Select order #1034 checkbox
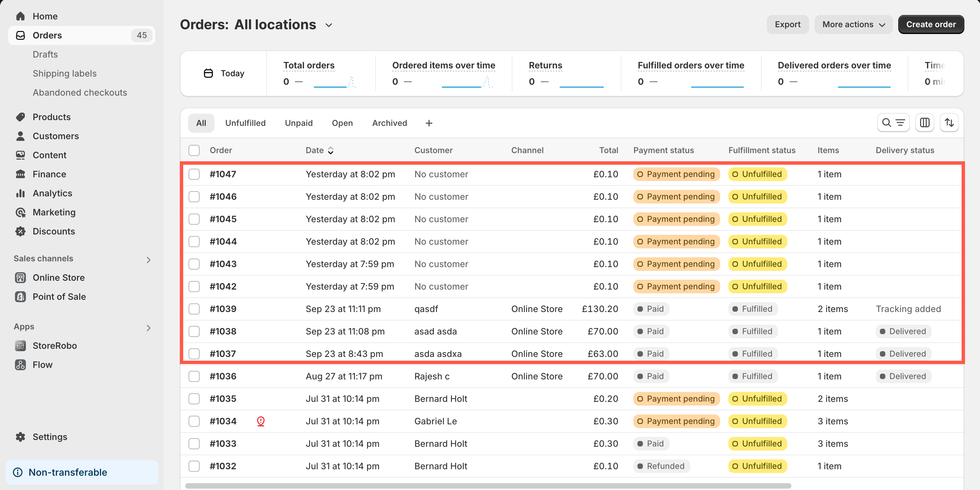The image size is (980, 490). [x=194, y=421]
